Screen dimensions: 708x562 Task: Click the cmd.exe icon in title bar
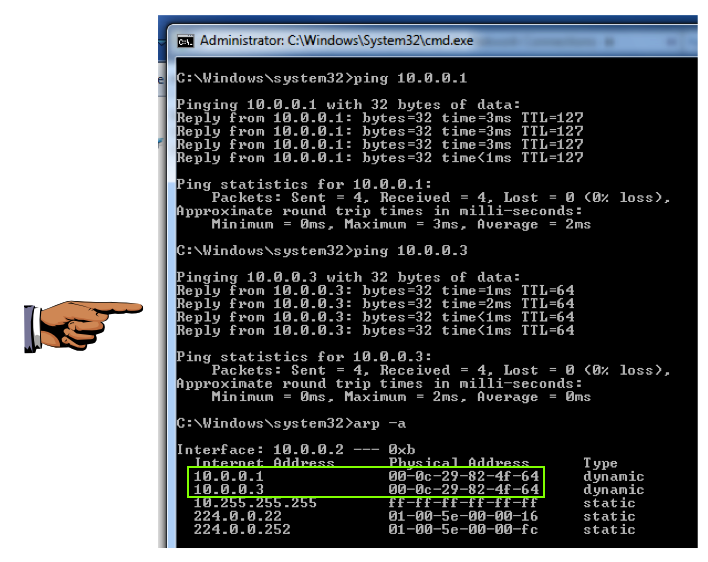coord(185,42)
